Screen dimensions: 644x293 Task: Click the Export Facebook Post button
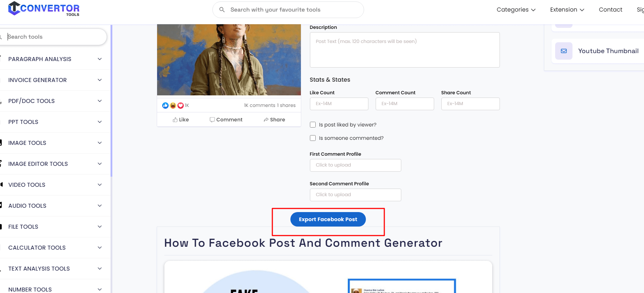click(x=328, y=219)
